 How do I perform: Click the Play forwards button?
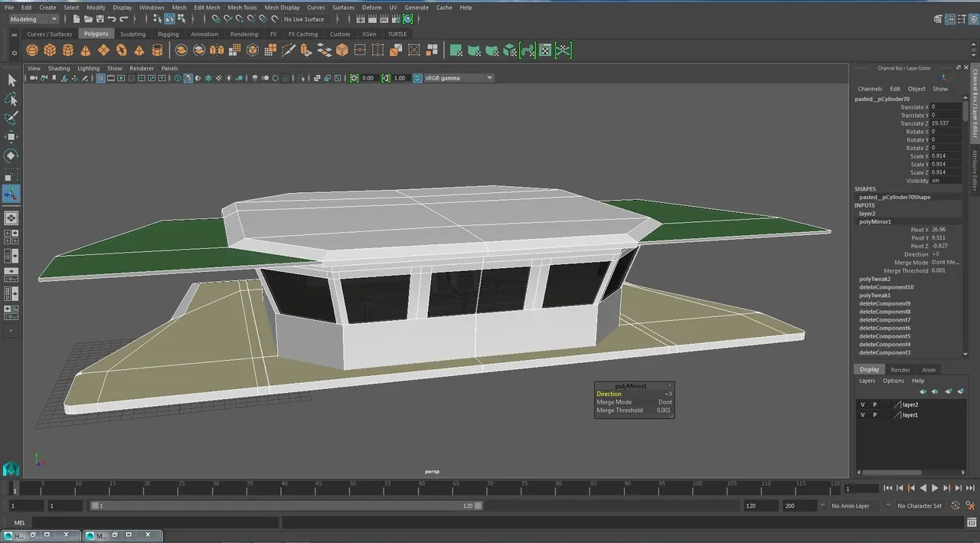(935, 488)
